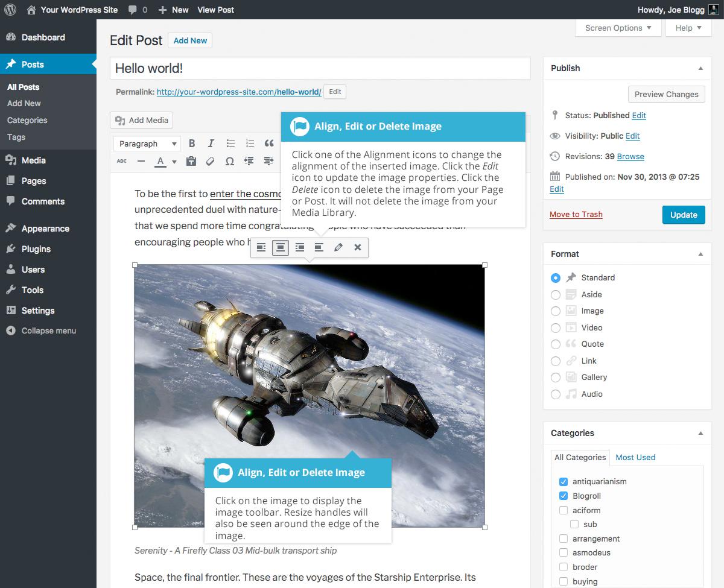Select the Standard post format
The image size is (724, 588).
click(x=556, y=278)
